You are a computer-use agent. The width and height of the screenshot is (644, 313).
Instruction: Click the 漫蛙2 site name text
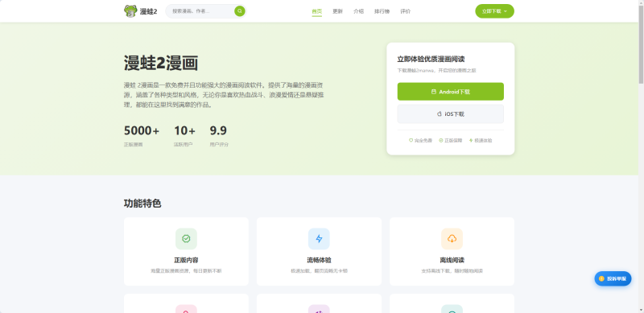click(149, 11)
